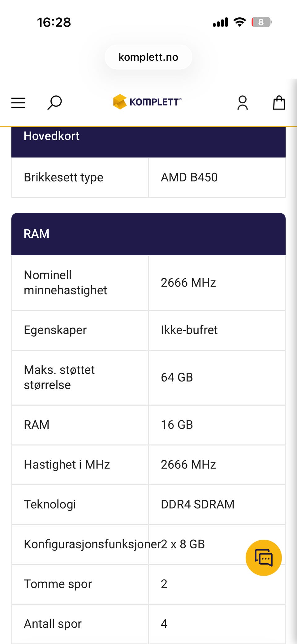Tap the Tomme spor row
Image resolution: width=297 pixels, height=644 pixels.
tap(148, 584)
